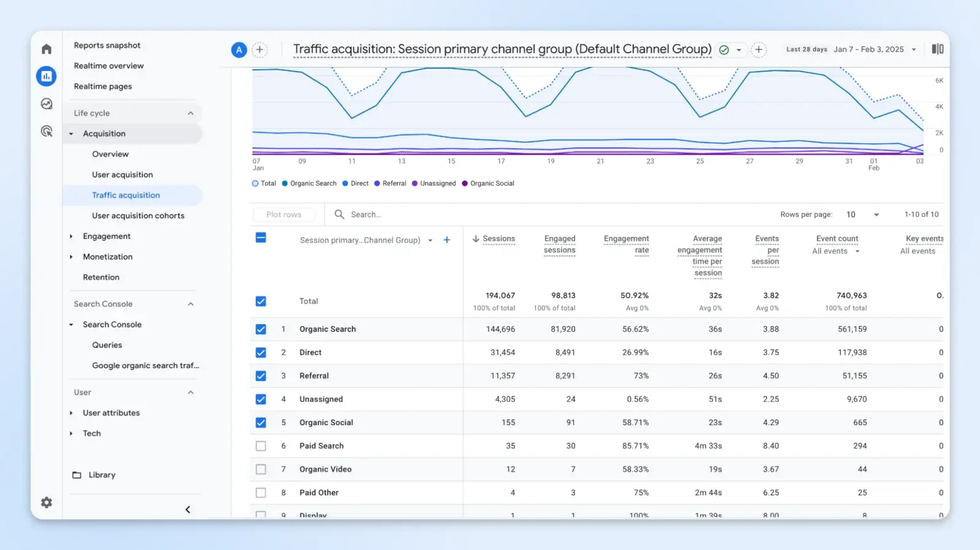Sort by Engaged sessions column header
The image size is (980, 550).
(559, 244)
